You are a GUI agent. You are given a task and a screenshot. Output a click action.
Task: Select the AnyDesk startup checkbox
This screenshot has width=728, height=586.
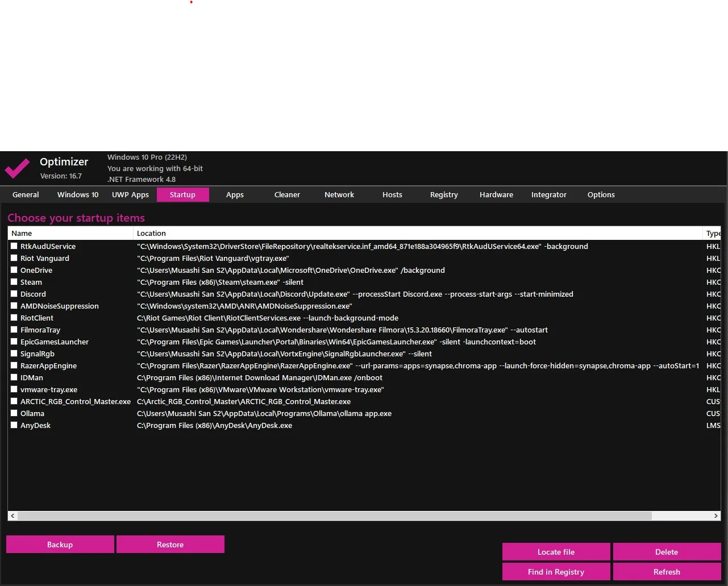click(x=14, y=425)
